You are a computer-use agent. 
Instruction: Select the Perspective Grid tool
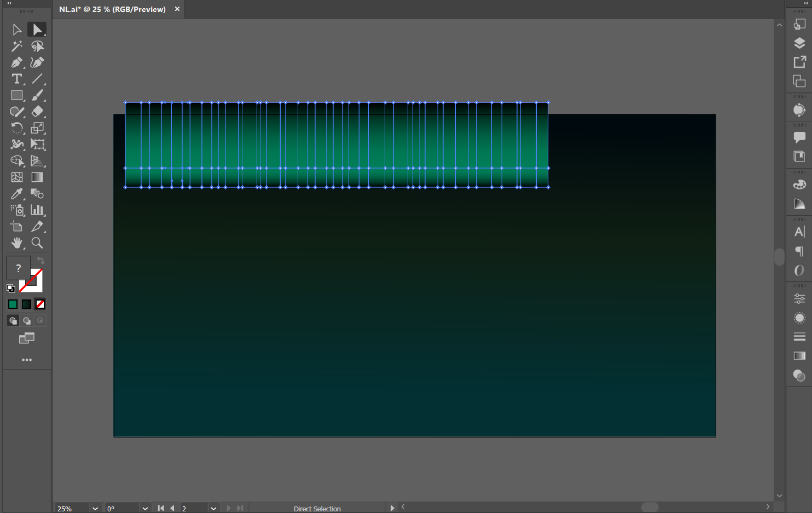(x=37, y=161)
